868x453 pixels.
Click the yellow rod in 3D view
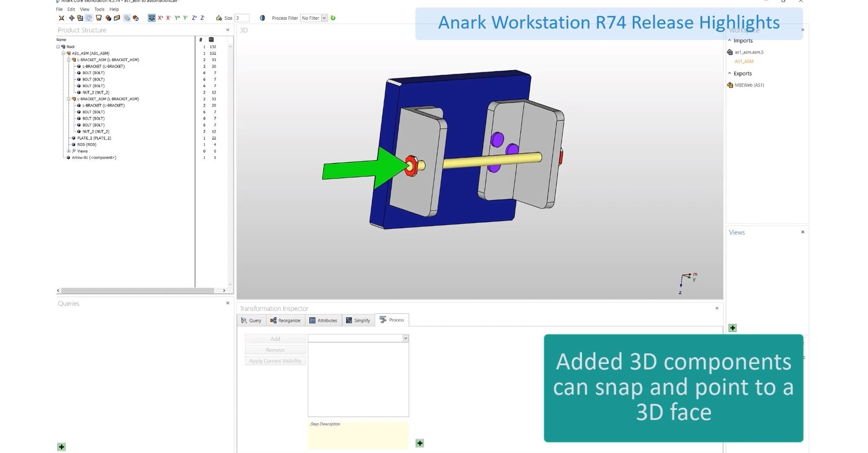click(x=491, y=160)
